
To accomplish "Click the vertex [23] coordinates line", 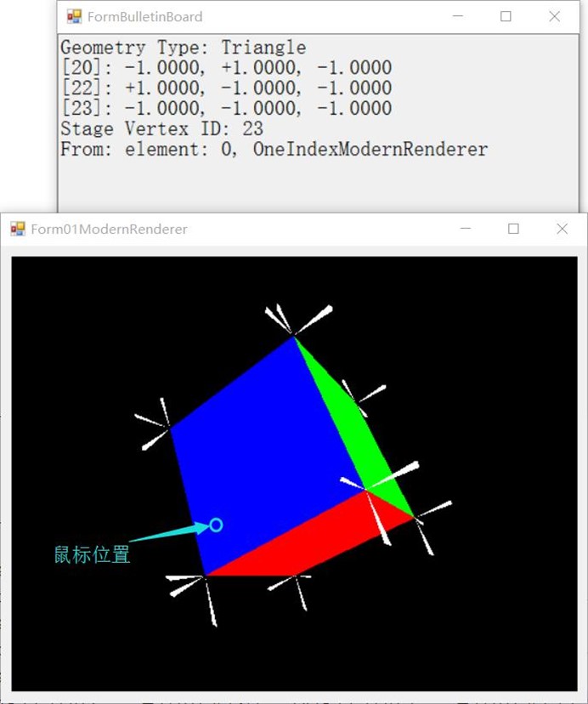I will point(226,108).
